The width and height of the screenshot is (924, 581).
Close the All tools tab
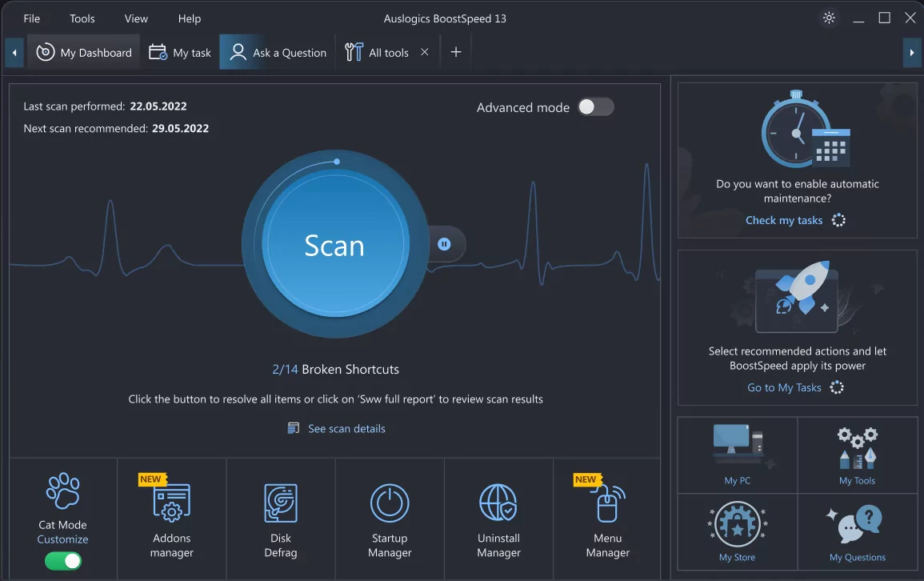(424, 52)
